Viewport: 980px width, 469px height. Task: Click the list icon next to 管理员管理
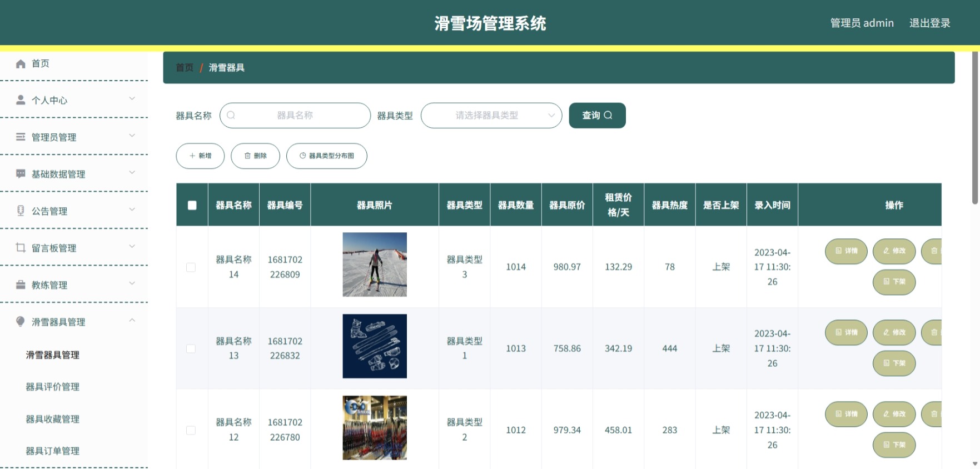point(21,137)
